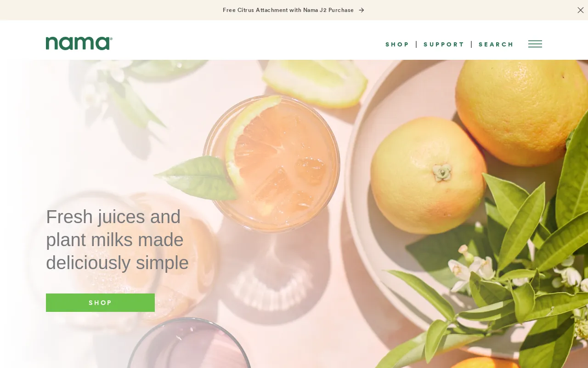This screenshot has height=368, width=588.
Task: Click the empty header area beside the logo
Action: (x=248, y=44)
